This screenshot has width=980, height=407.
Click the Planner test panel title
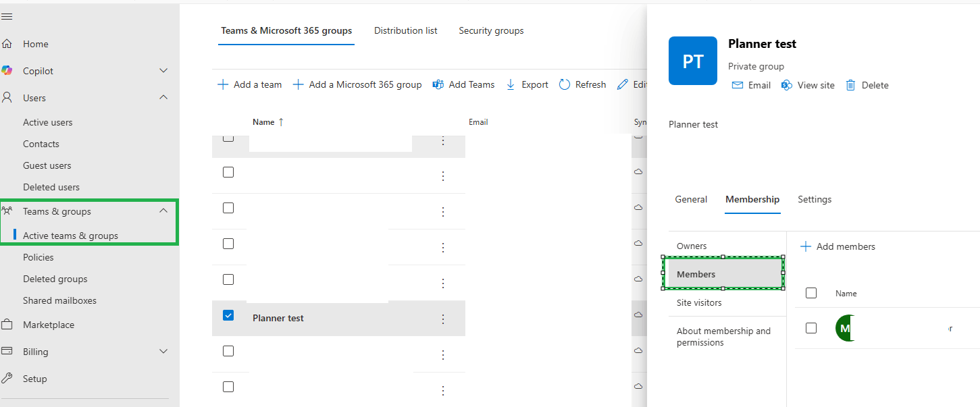762,44
